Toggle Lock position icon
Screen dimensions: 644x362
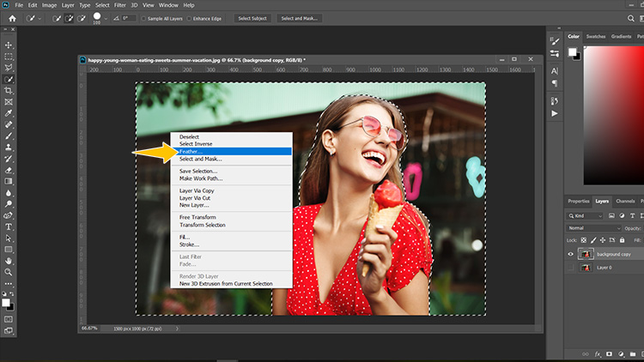603,240
